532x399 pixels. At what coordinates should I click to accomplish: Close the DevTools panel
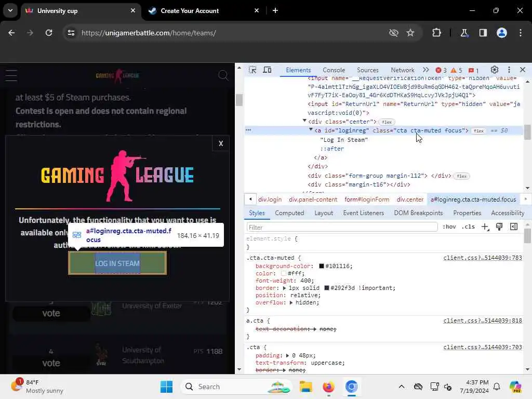tap(523, 70)
